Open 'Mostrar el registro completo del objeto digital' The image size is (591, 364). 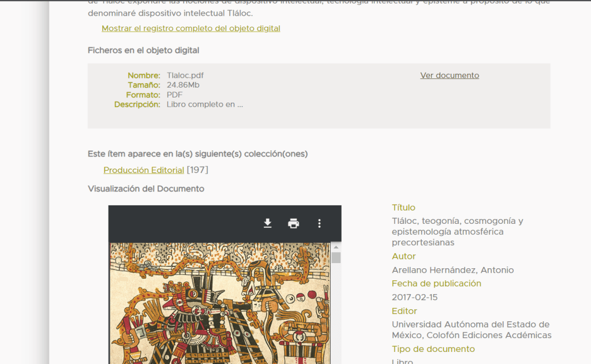pos(190,28)
